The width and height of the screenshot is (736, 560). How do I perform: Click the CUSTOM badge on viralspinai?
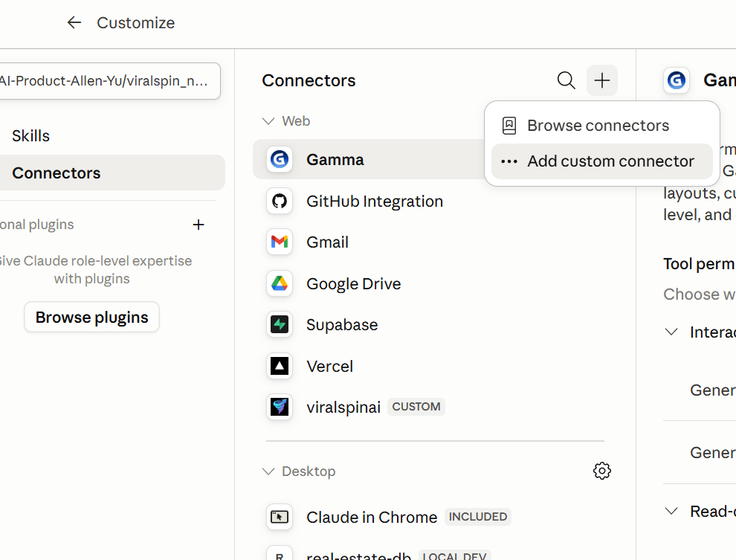tap(416, 407)
